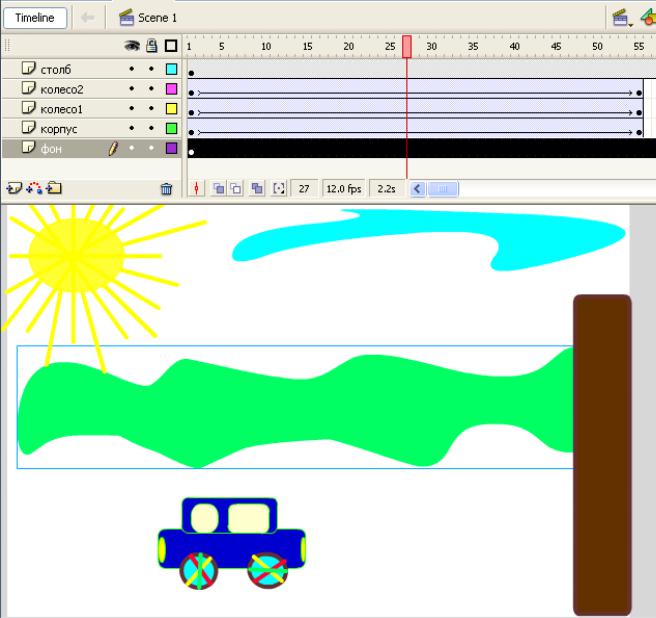Viewport: 656px width, 618px height.
Task: Enable Onion Skin
Action: click(218, 189)
